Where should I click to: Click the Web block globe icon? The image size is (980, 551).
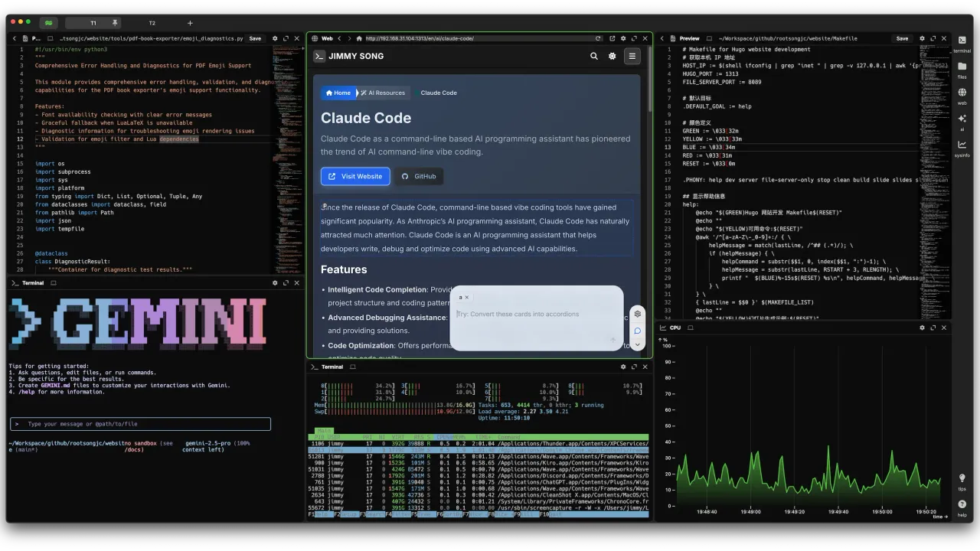pyautogui.click(x=315, y=38)
